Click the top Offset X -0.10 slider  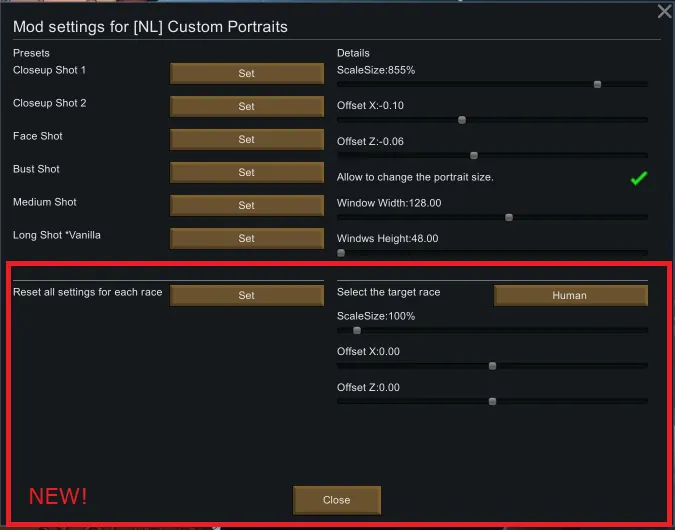tap(462, 120)
